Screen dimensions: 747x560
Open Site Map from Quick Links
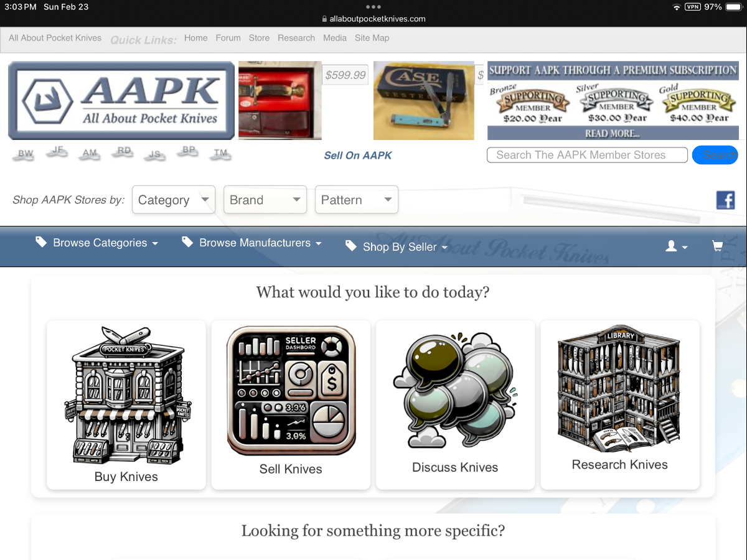(x=372, y=38)
